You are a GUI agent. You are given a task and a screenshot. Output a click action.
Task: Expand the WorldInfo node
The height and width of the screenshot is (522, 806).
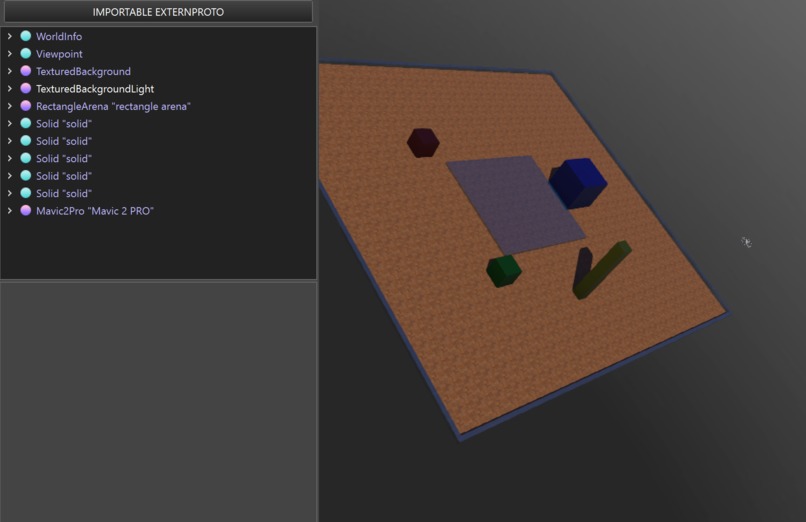click(x=9, y=36)
